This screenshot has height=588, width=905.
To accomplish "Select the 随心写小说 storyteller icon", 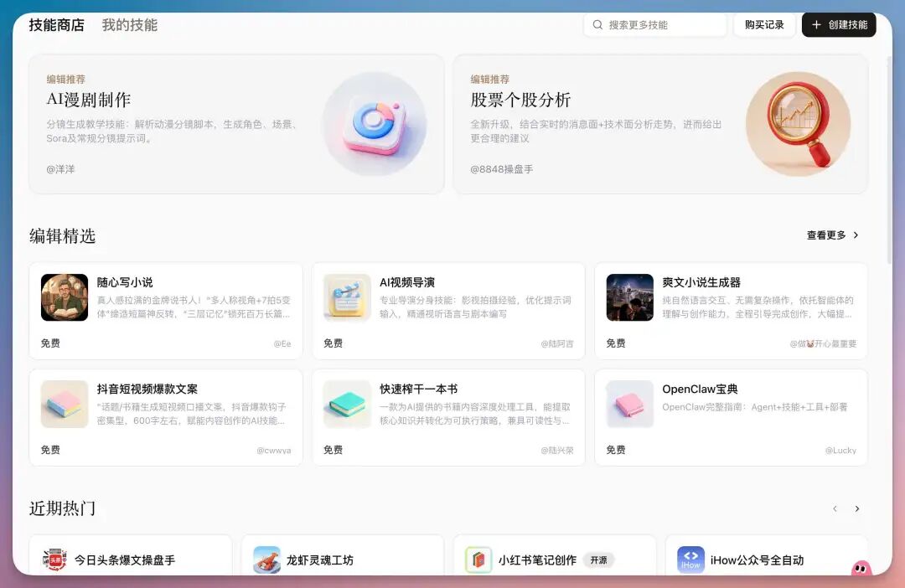I will coord(64,297).
